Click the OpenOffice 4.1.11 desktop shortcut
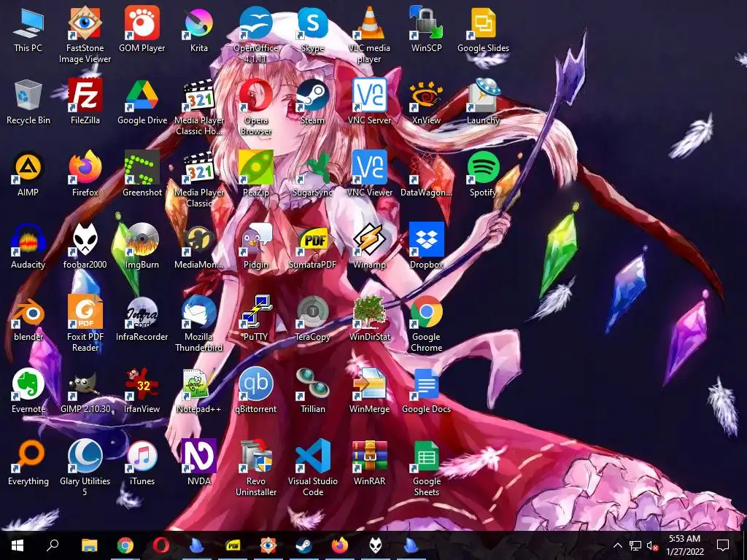 [256, 35]
